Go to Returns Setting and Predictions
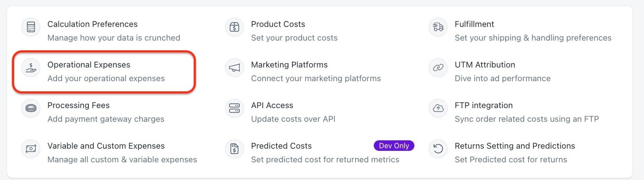This screenshot has height=180, width=644. click(x=515, y=146)
